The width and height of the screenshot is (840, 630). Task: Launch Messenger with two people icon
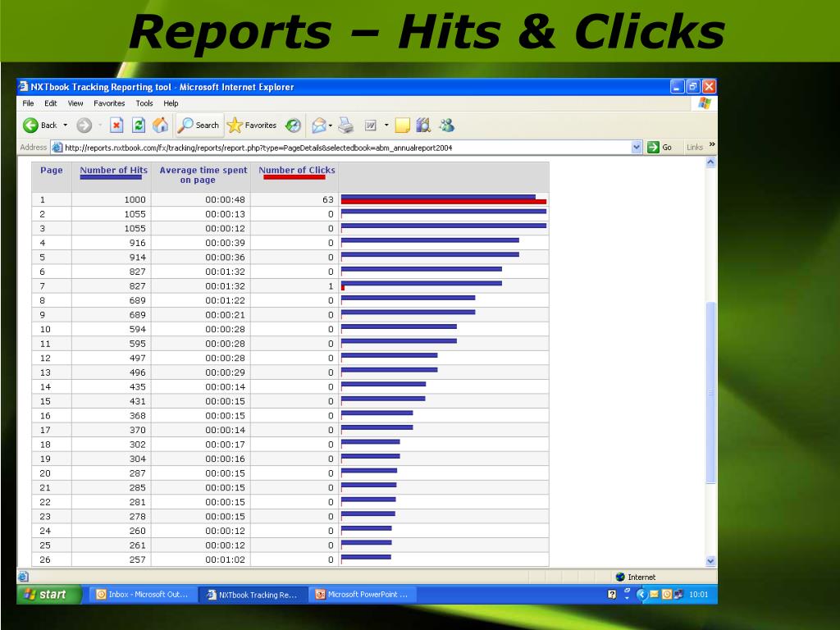446,126
